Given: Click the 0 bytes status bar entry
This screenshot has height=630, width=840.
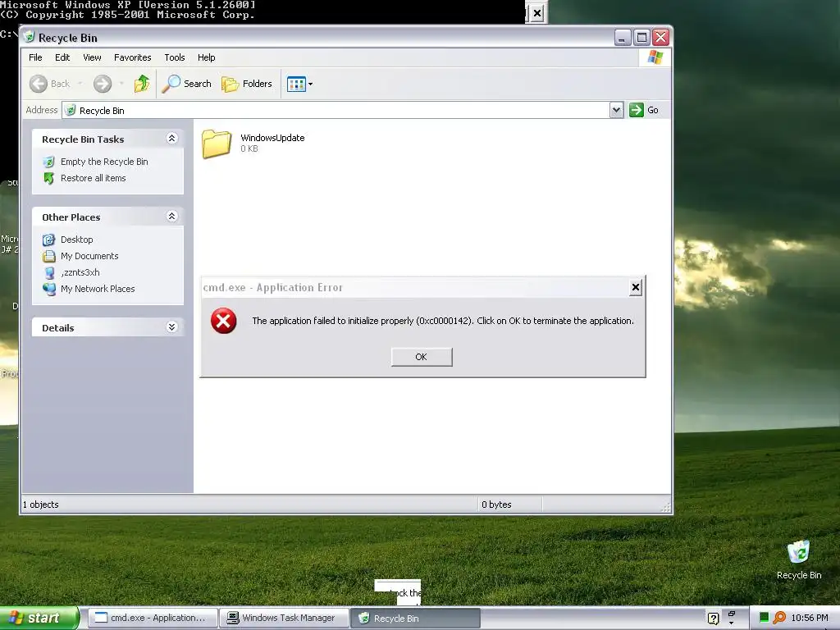Looking at the screenshot, I should [x=496, y=504].
